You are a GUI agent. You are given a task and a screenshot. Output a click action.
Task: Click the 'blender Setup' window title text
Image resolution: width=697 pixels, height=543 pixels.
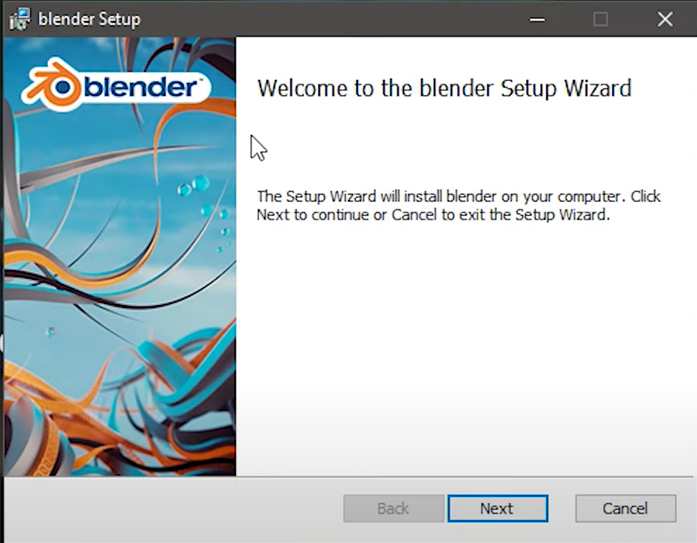(x=89, y=19)
